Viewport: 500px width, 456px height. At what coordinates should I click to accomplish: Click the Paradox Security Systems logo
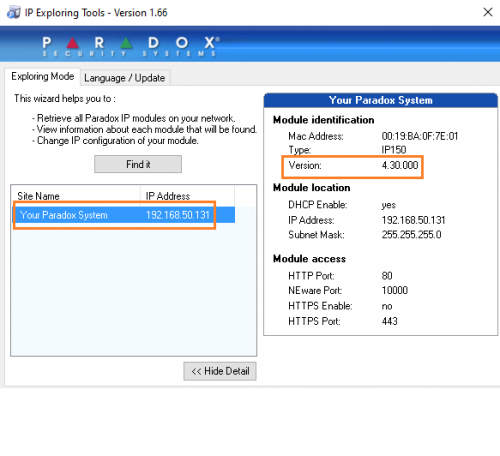coord(131,46)
